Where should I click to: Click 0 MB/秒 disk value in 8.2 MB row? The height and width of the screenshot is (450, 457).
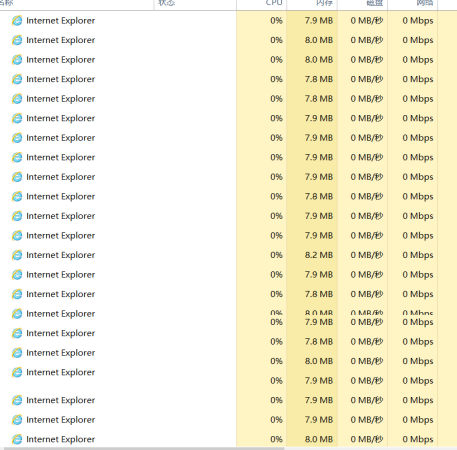pos(367,255)
